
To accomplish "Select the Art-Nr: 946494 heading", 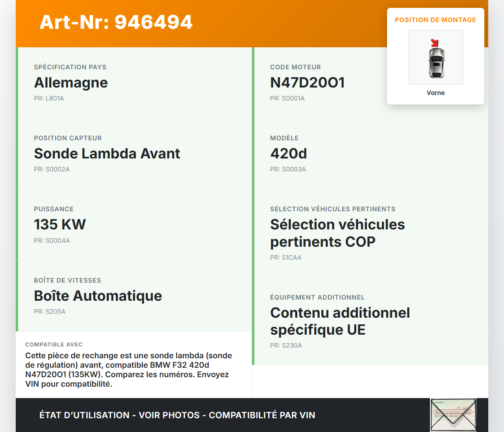I will tap(116, 22).
